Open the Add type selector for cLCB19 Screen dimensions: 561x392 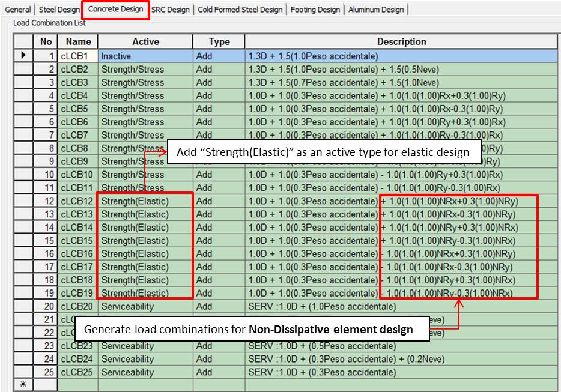pyautogui.click(x=219, y=293)
